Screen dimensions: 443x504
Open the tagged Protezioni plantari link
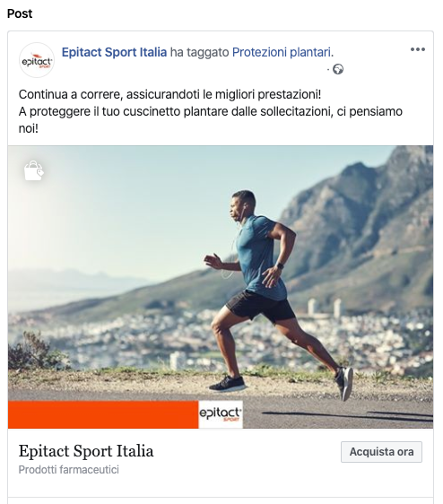[282, 52]
